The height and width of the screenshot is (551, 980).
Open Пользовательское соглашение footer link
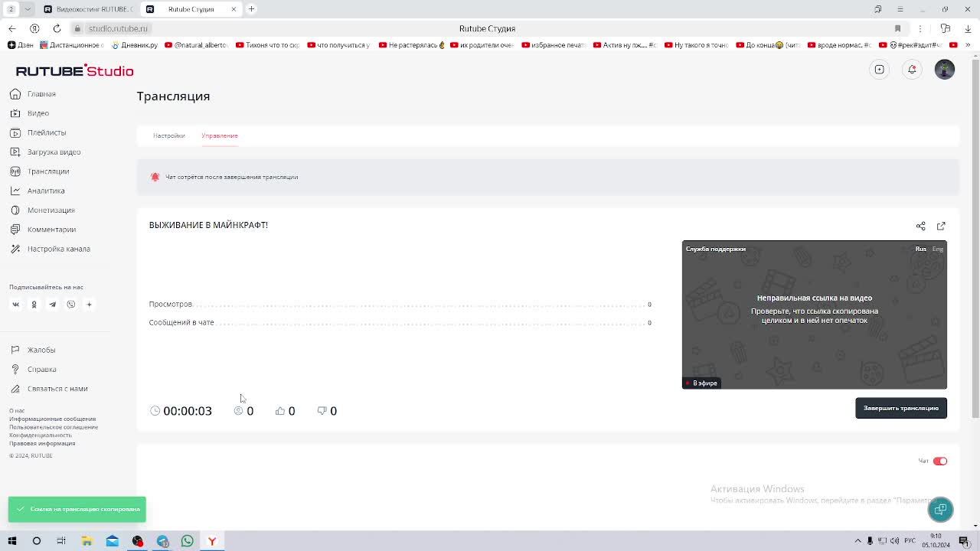pyautogui.click(x=54, y=427)
